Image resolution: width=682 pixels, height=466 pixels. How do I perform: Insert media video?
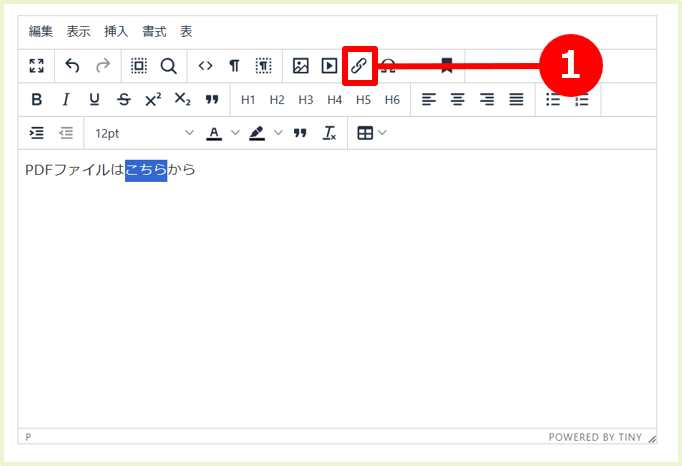click(x=329, y=66)
